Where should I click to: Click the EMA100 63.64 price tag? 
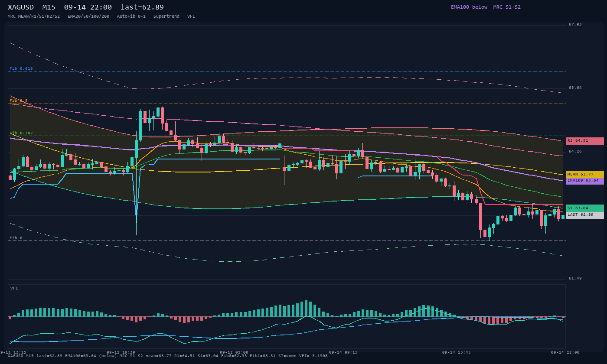(585, 181)
